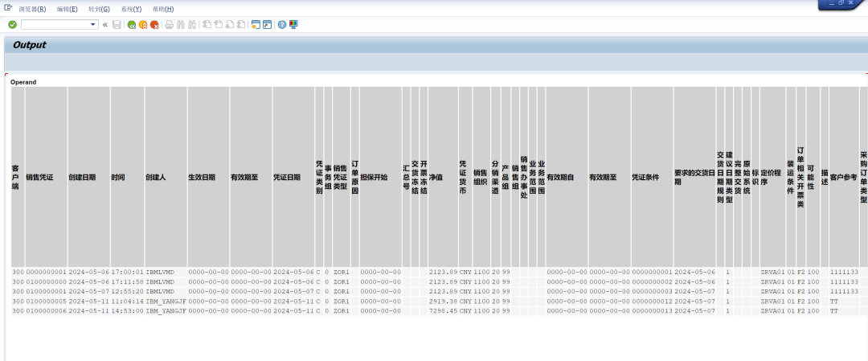Open the 系统(Y) menu
Image resolution: width=868 pixels, height=361 pixels.
[x=131, y=10]
